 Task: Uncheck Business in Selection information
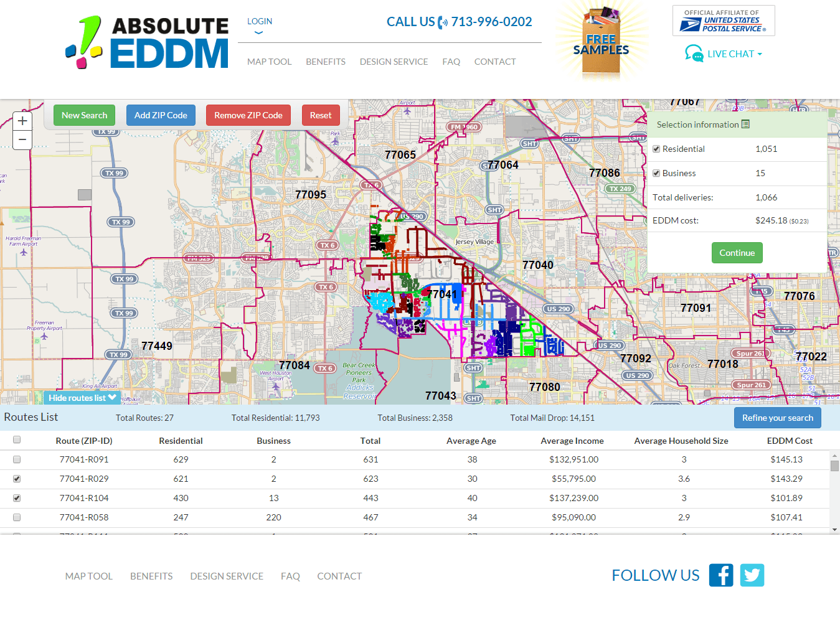click(x=656, y=173)
